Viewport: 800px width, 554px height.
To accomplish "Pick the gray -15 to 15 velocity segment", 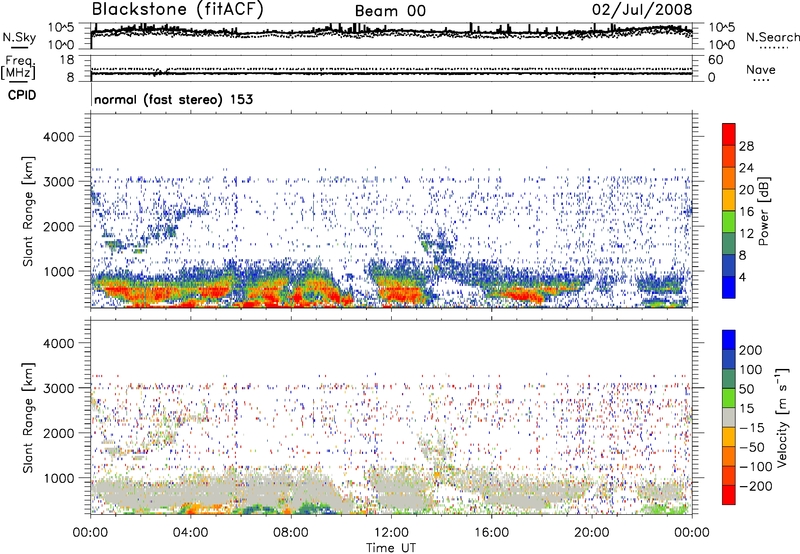I will coord(729,418).
